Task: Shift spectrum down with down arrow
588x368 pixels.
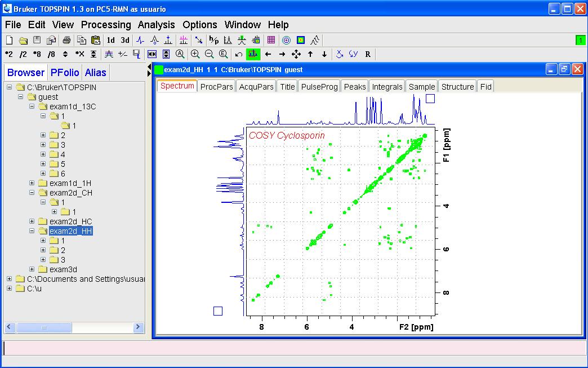Action: pos(324,55)
